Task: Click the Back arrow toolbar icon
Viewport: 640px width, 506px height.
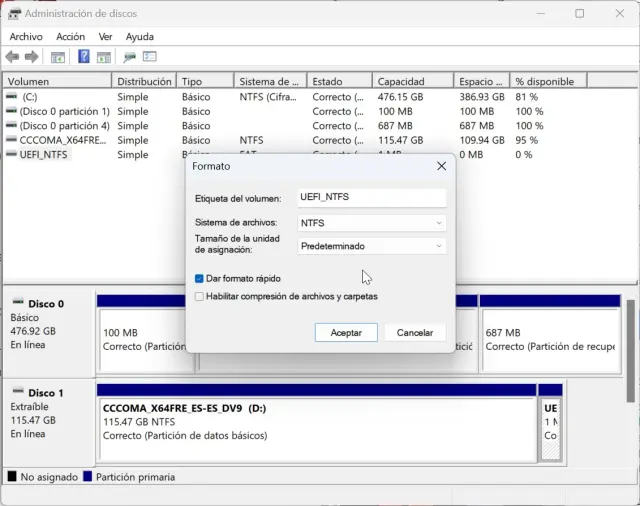Action: click(12, 57)
